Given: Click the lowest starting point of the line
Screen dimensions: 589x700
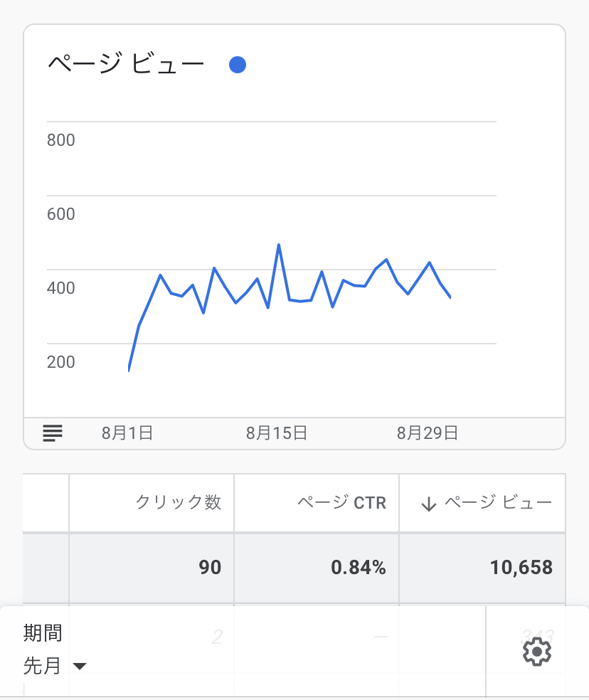Looking at the screenshot, I should (x=129, y=370).
